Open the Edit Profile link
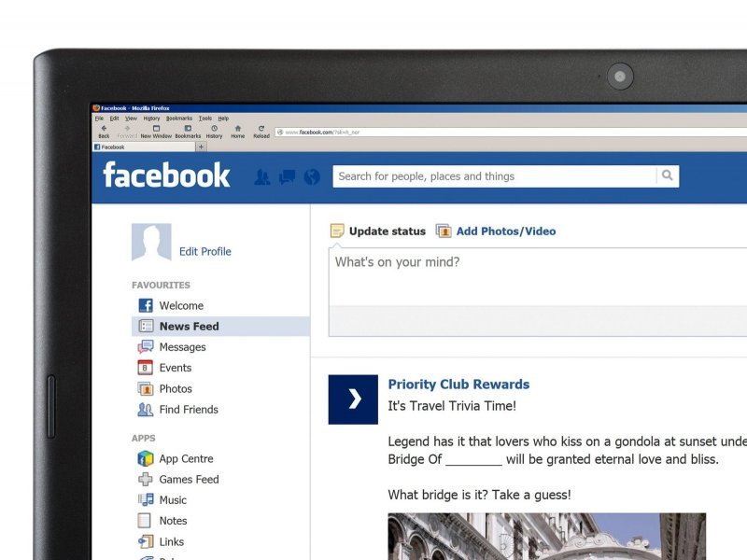Viewport: 747px width, 560px height. point(204,251)
